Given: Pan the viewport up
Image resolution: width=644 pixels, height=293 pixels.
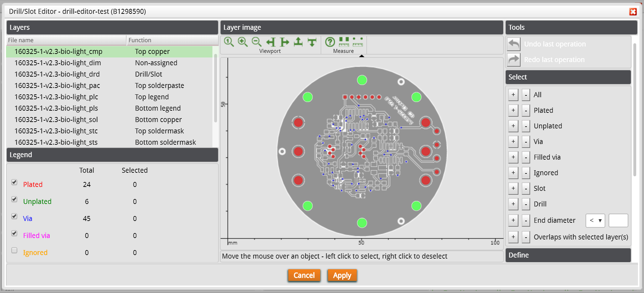Looking at the screenshot, I should pyautogui.click(x=298, y=42).
